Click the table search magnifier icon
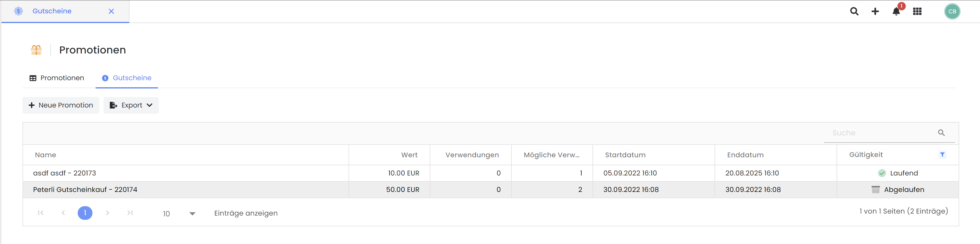This screenshot has height=244, width=980. click(x=941, y=133)
